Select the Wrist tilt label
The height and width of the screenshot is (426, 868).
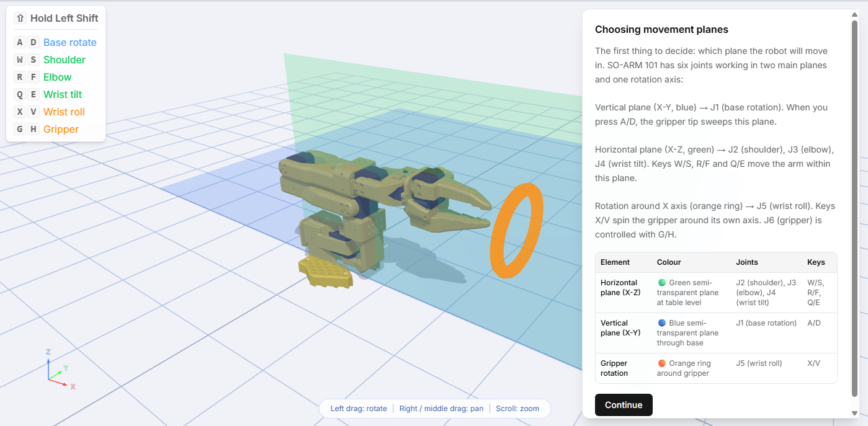[x=63, y=94]
